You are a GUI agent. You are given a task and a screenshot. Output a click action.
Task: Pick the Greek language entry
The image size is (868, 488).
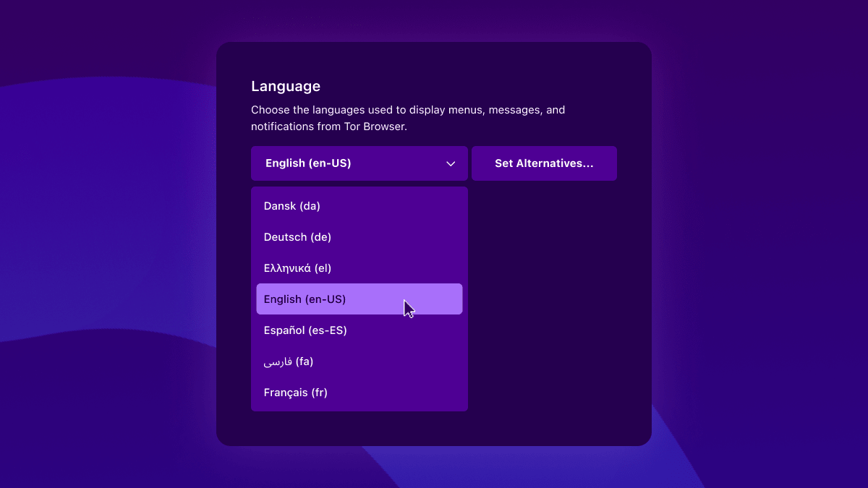click(x=297, y=268)
